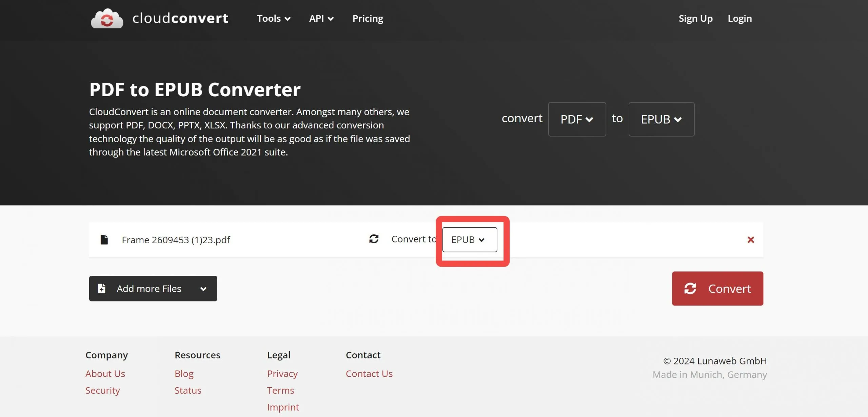Image resolution: width=868 pixels, height=417 pixels.
Task: Click the file icon inside Add more Files
Action: click(x=101, y=288)
